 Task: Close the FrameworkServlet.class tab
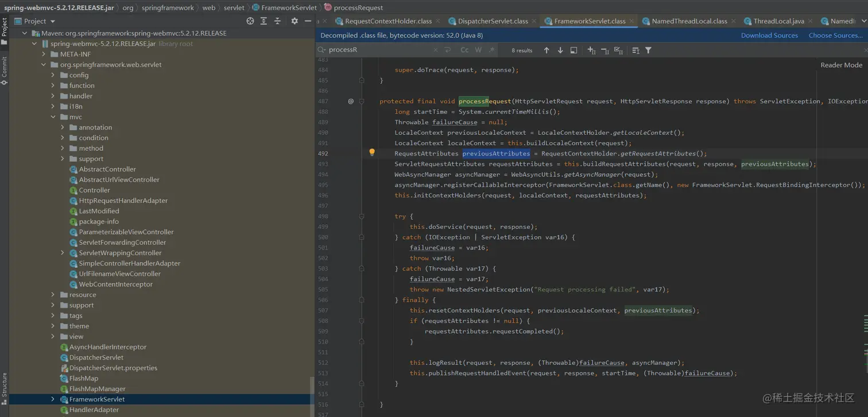tap(632, 21)
